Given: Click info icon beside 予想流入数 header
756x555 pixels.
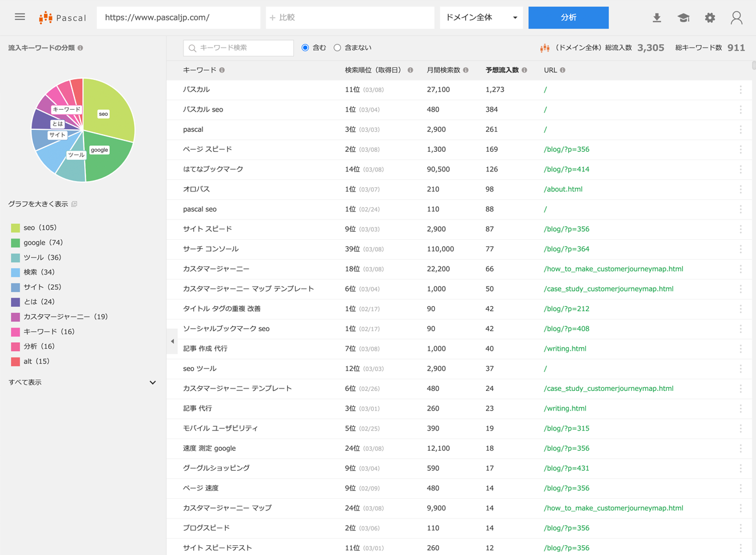Looking at the screenshot, I should click(524, 70).
